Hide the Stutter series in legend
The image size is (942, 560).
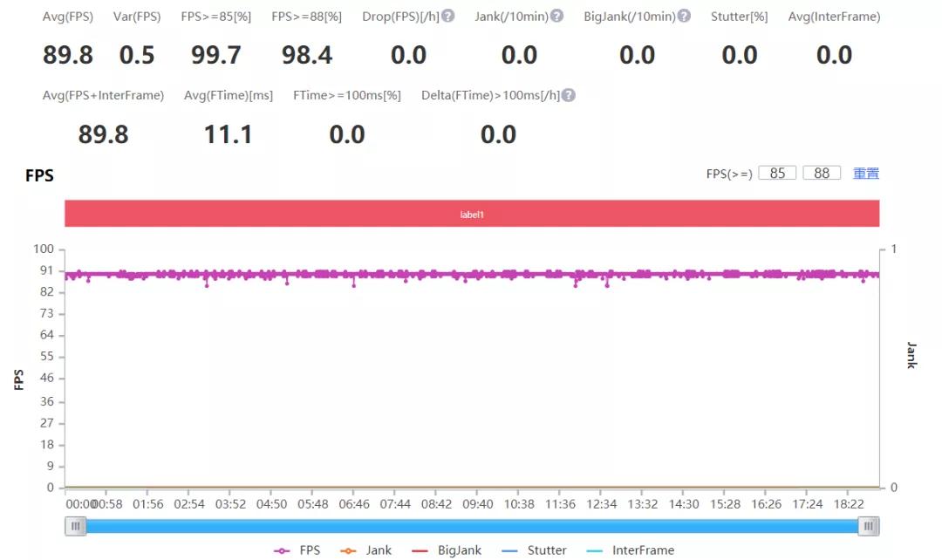535,550
